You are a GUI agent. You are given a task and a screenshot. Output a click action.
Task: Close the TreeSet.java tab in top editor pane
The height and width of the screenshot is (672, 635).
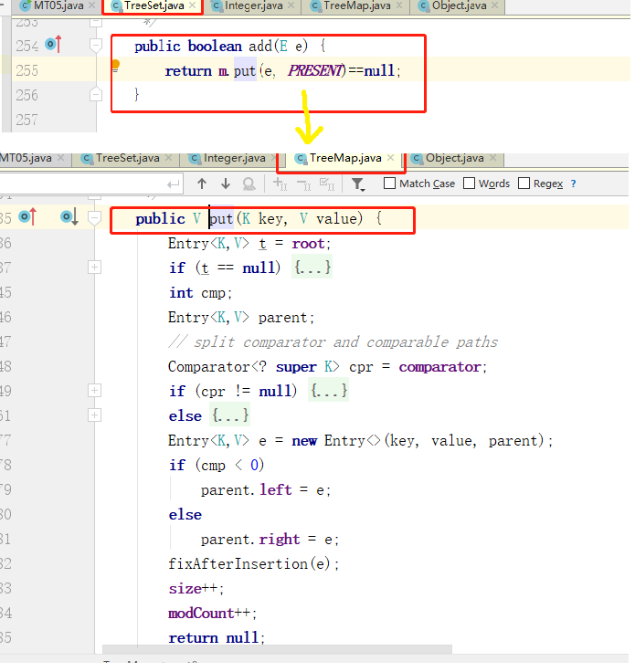(x=193, y=5)
